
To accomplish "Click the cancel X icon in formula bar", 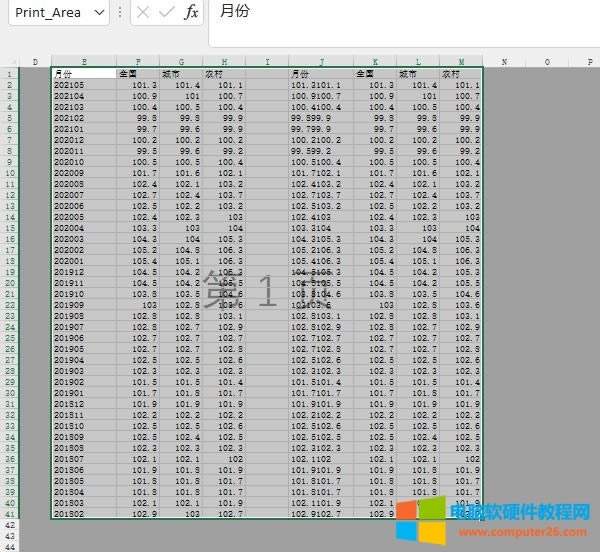I will (143, 12).
